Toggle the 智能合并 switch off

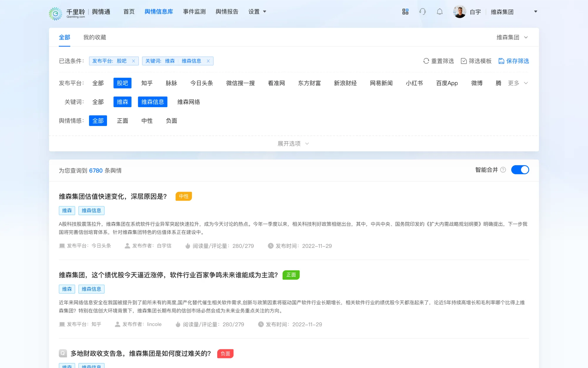click(x=520, y=170)
